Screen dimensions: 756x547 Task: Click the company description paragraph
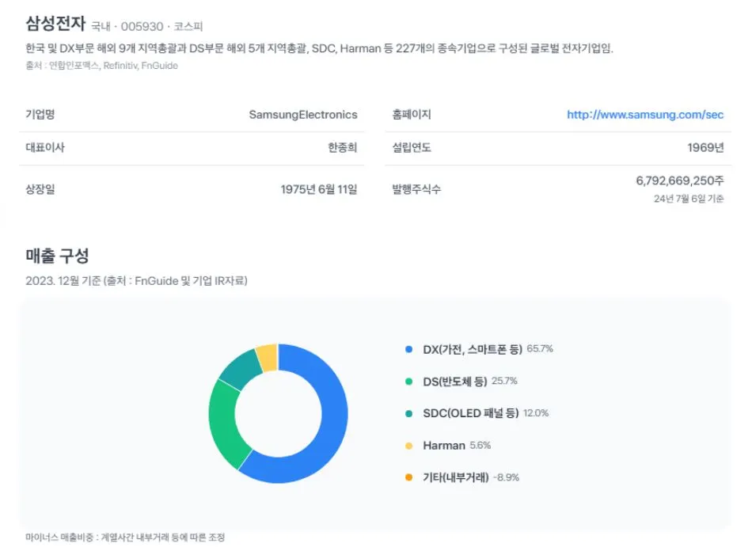tap(319, 48)
